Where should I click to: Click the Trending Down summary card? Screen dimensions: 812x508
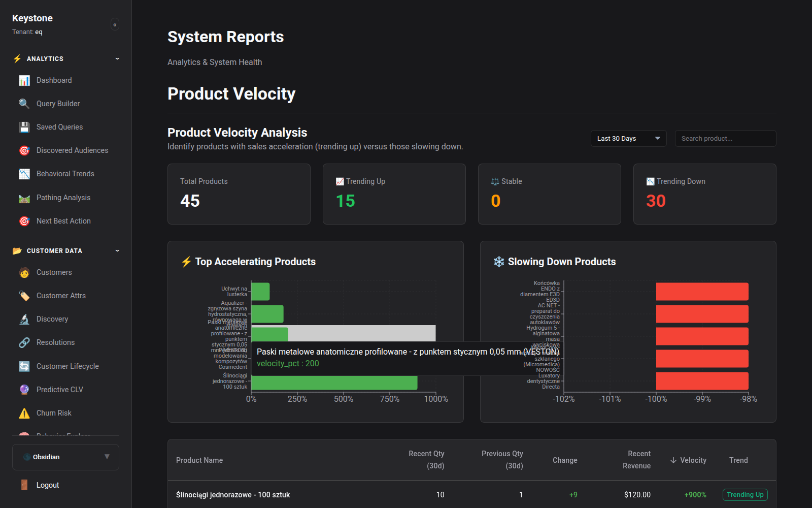coord(705,194)
